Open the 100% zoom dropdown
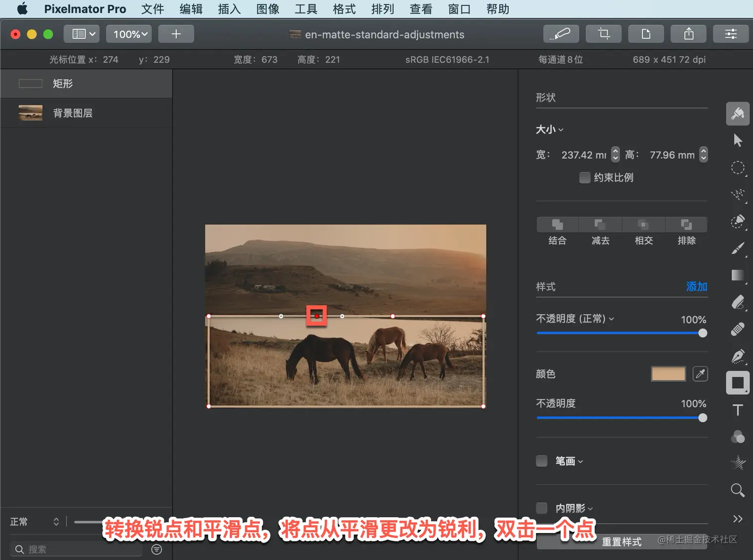The image size is (753, 560). click(129, 34)
